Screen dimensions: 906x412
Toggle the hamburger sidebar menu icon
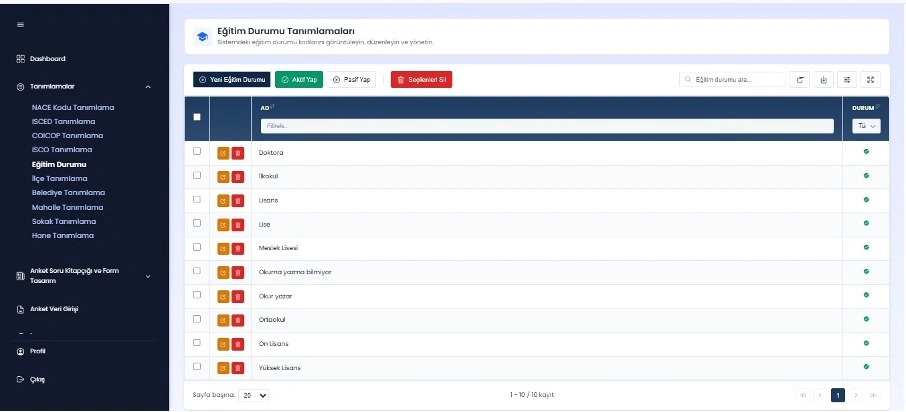tap(21, 24)
